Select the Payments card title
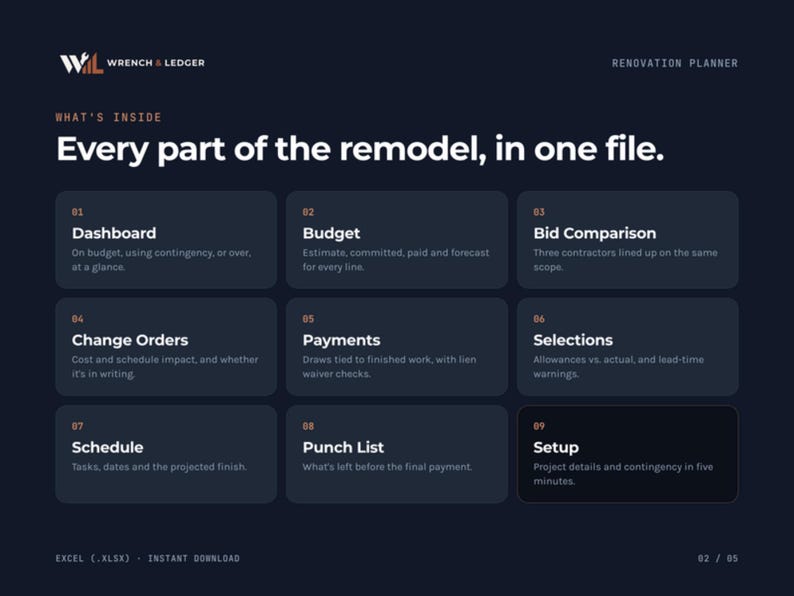This screenshot has height=596, width=794. [341, 340]
